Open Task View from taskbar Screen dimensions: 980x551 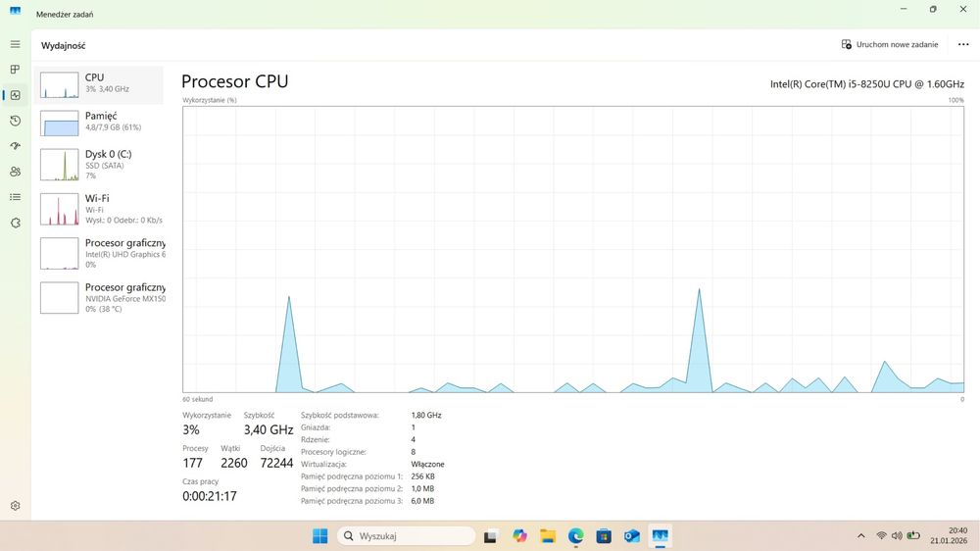[490, 536]
